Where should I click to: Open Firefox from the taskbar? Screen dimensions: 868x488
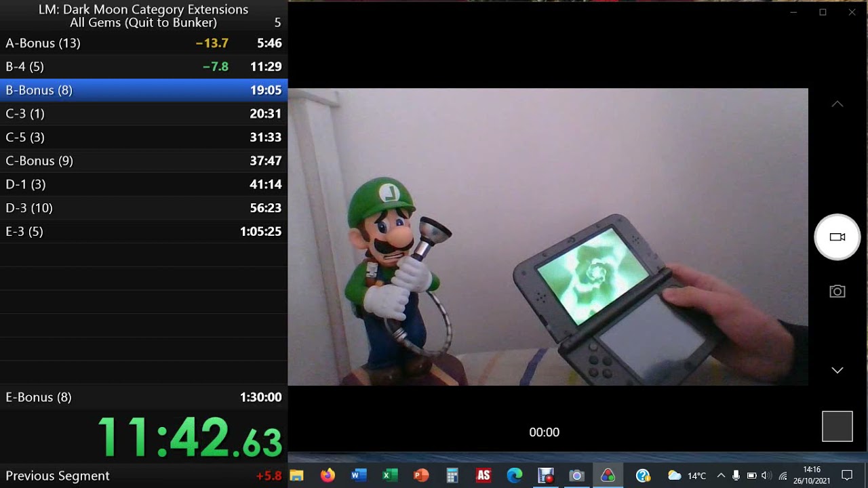coord(328,476)
